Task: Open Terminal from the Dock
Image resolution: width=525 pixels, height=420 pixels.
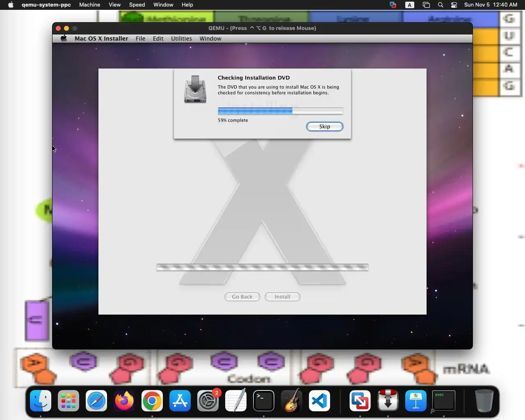Action: tap(264, 400)
